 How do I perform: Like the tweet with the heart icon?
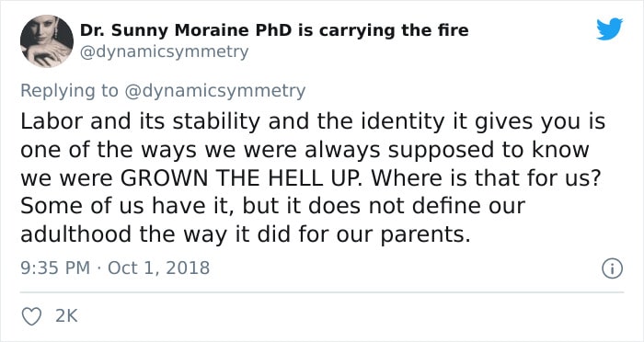click(31, 316)
